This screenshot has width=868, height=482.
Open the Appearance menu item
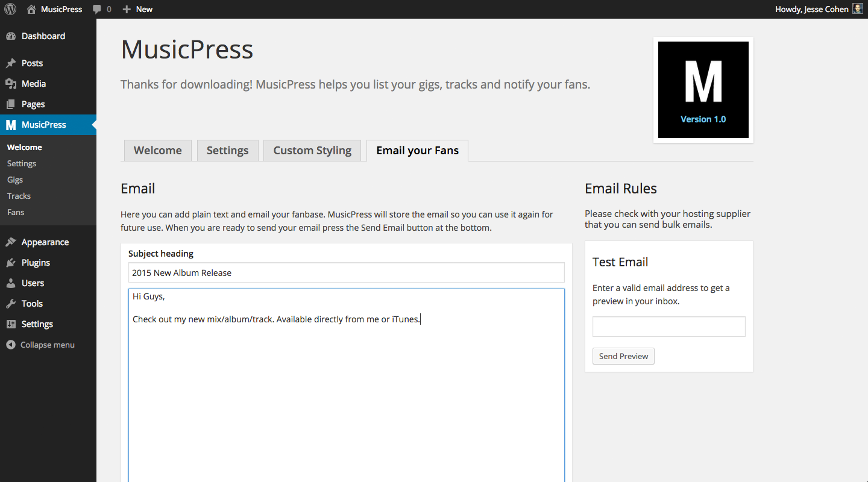(48, 242)
